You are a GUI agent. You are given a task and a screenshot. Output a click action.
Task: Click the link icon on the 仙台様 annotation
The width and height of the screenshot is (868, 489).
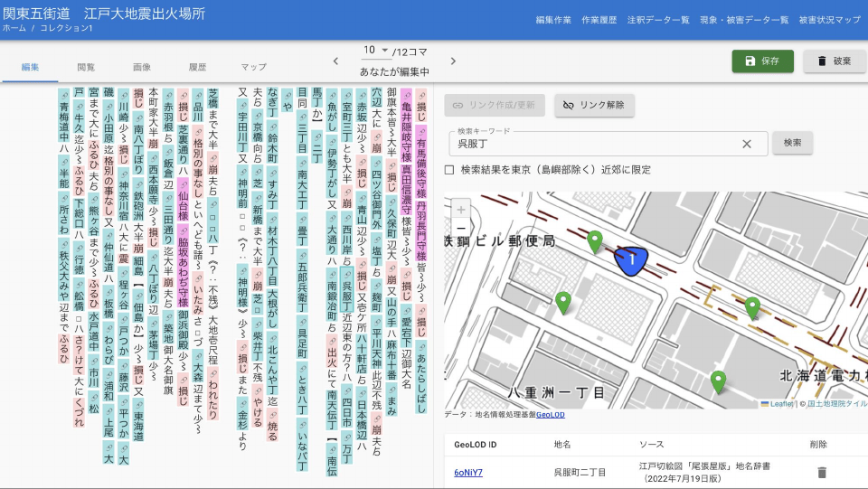[x=183, y=183]
